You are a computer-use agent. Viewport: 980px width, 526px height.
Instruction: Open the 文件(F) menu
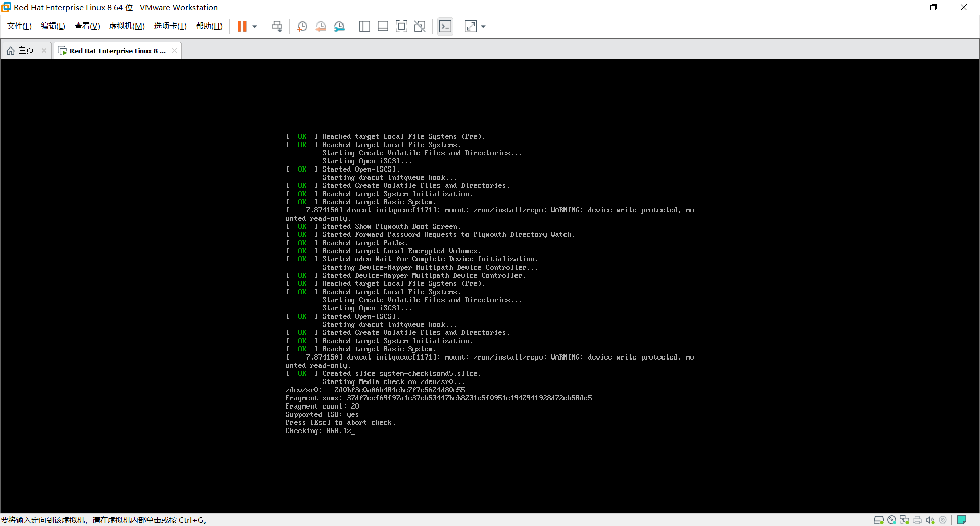pyautogui.click(x=19, y=26)
